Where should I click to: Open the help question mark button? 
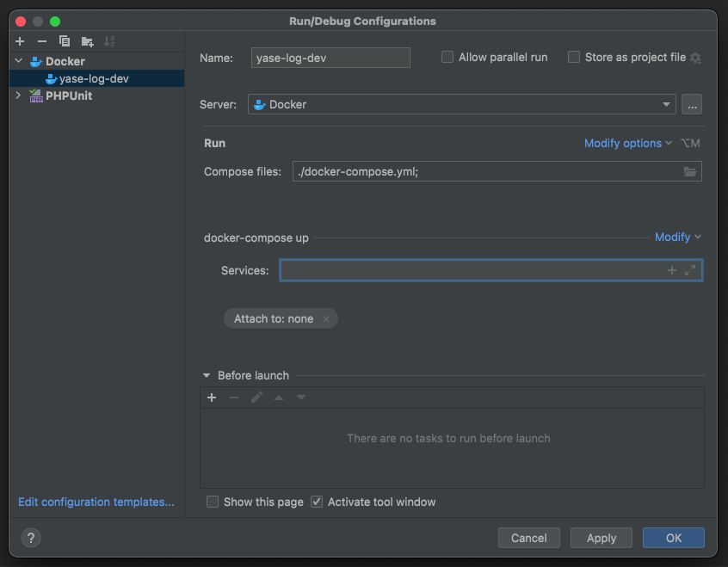(x=30, y=538)
